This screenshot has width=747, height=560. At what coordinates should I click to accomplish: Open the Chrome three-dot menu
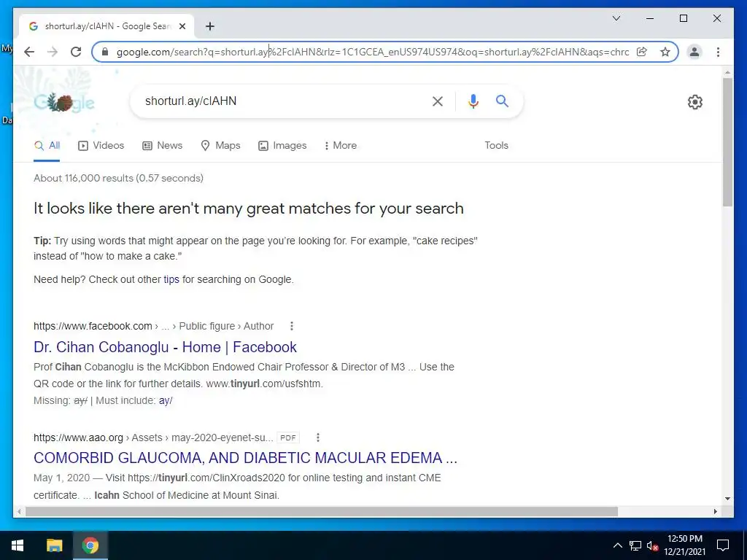pos(718,52)
